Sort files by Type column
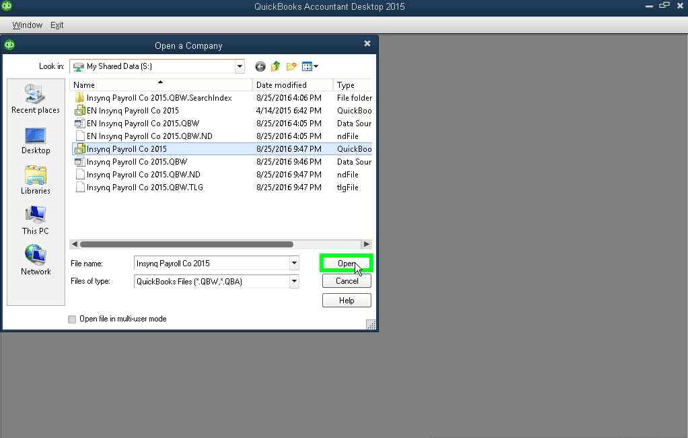The height and width of the screenshot is (438, 688). (352, 85)
